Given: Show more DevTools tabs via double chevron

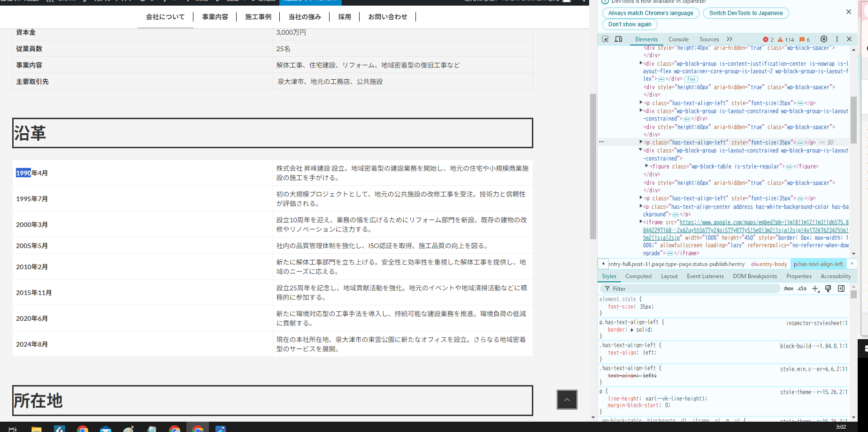Looking at the screenshot, I should click(x=730, y=39).
